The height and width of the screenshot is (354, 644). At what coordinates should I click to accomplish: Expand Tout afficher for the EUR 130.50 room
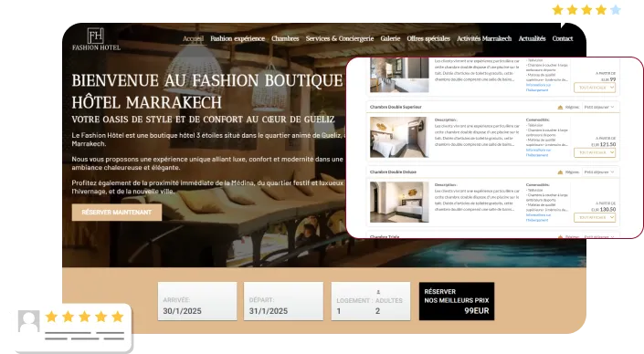pos(595,217)
